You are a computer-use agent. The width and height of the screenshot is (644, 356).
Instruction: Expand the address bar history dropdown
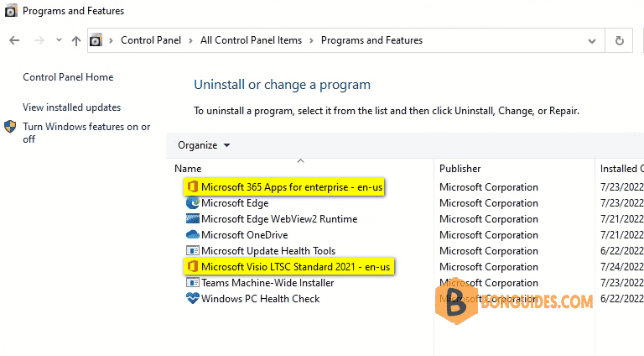pyautogui.click(x=592, y=40)
